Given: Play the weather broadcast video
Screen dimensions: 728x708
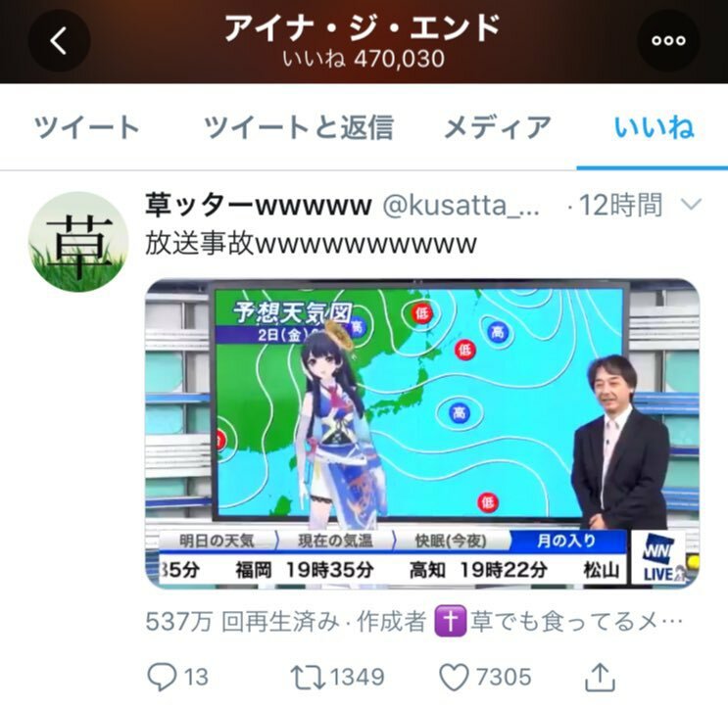Looking at the screenshot, I should pyautogui.click(x=422, y=434).
